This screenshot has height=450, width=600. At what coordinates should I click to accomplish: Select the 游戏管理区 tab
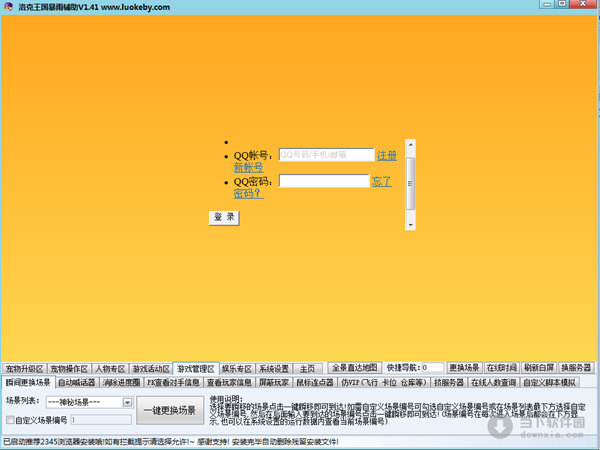tap(196, 368)
